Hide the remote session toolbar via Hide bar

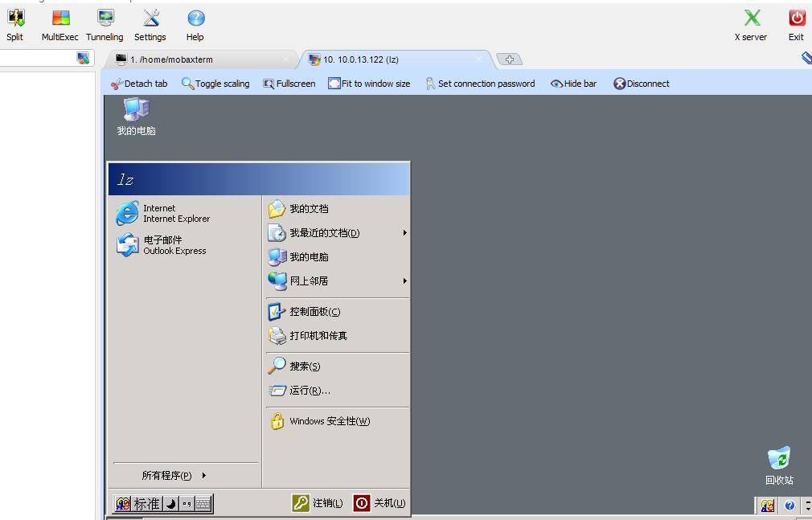[572, 83]
